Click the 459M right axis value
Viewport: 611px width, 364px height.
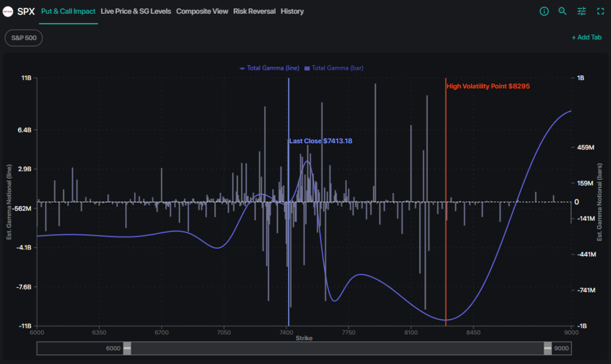tap(586, 147)
